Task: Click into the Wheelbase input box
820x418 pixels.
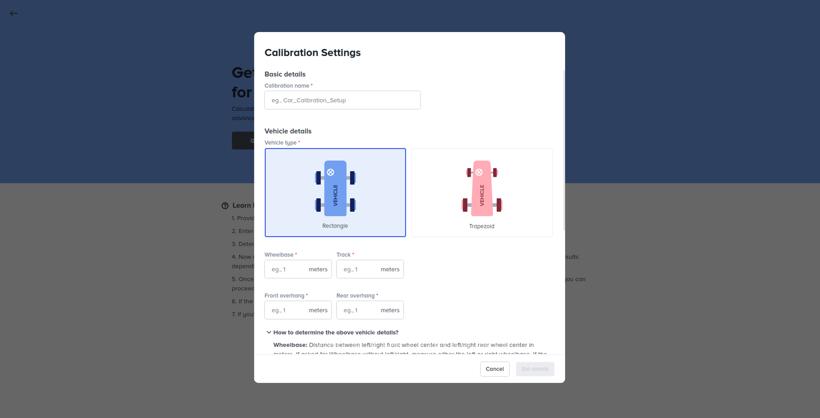Action: (x=287, y=269)
